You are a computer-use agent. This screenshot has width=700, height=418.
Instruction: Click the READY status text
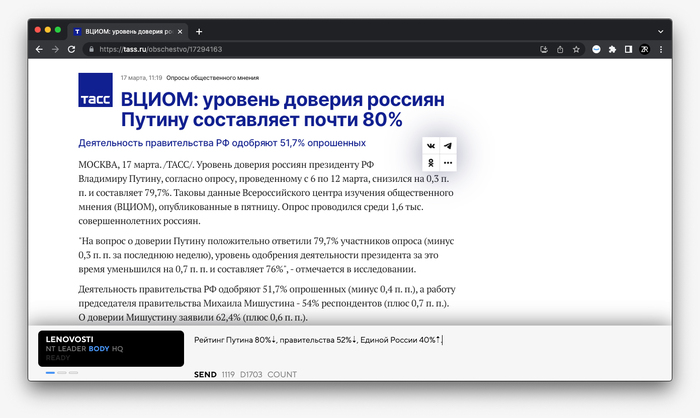pos(58,358)
